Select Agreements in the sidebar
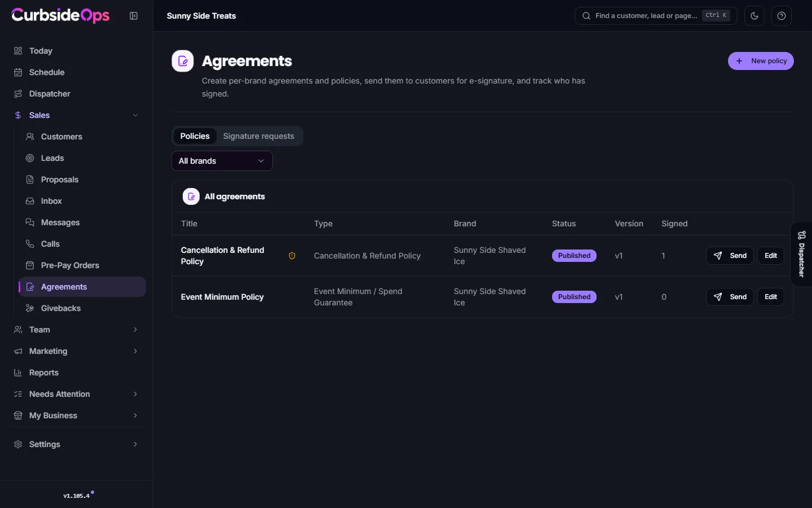Image resolution: width=812 pixels, height=508 pixels. [82, 287]
